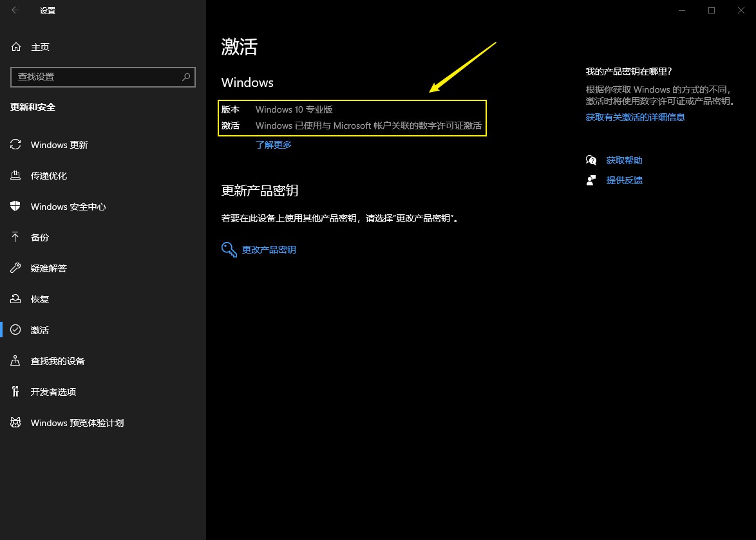Click the chat bubble icon for 获取帮助

point(591,160)
